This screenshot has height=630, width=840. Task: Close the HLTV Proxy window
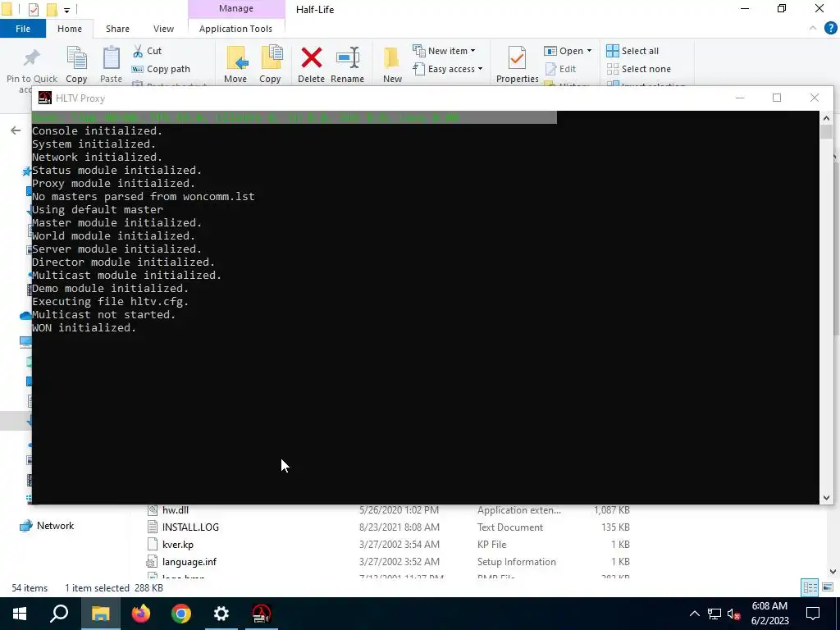pos(815,98)
